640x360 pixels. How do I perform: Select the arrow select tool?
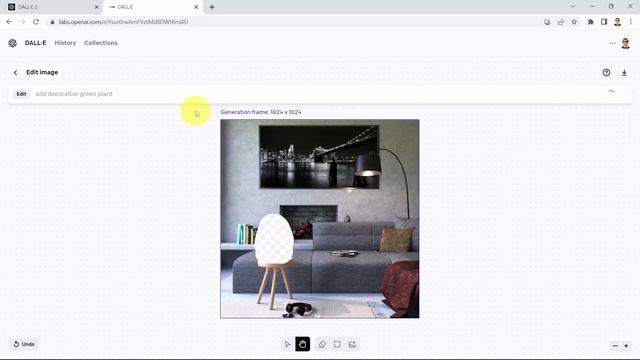click(x=287, y=344)
